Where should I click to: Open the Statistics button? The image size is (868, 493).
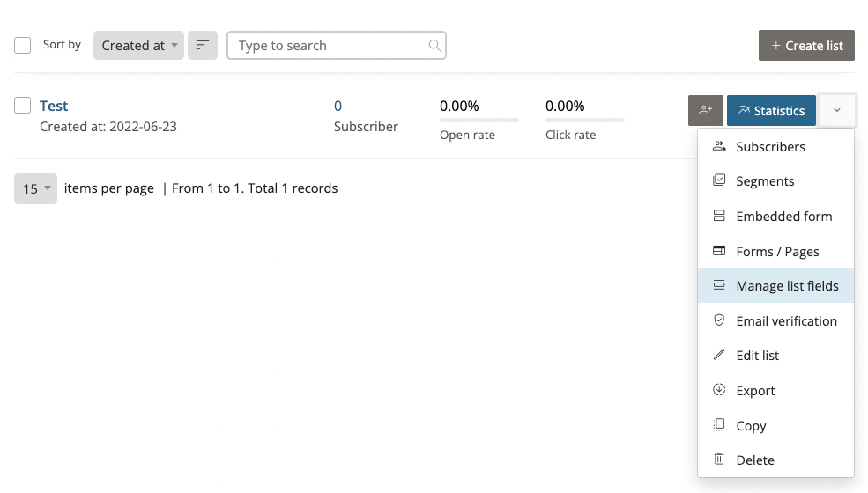click(x=771, y=111)
